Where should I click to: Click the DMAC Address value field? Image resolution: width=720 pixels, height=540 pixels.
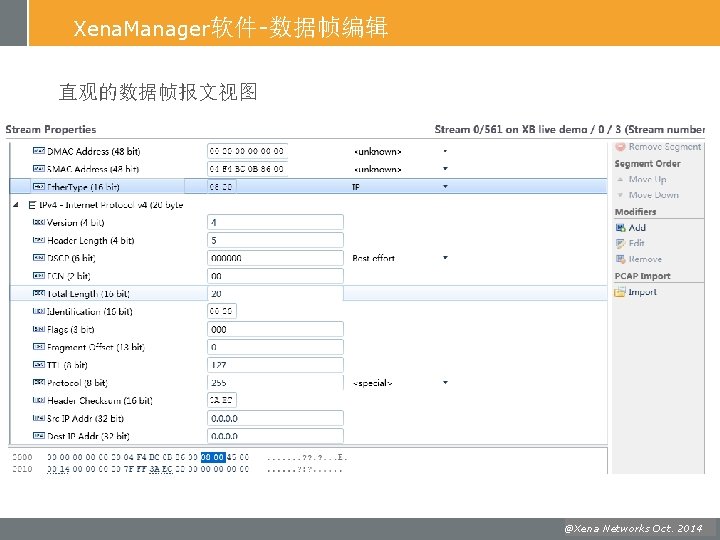(247, 151)
